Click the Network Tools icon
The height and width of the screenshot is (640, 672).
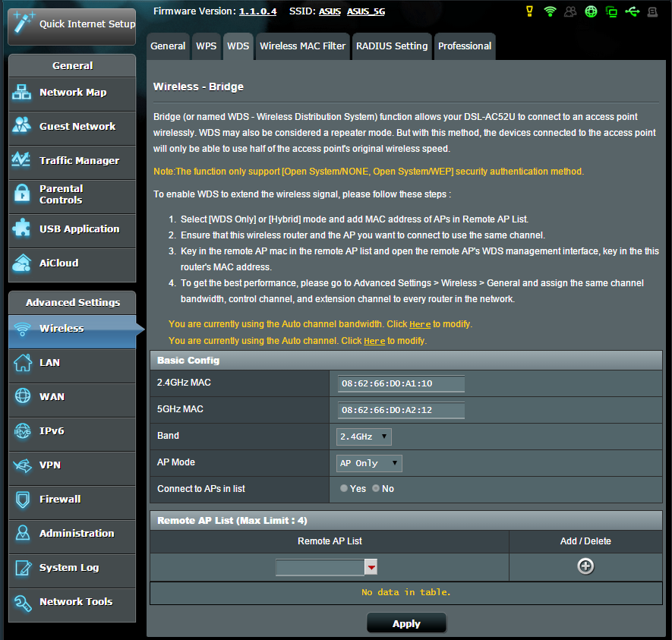[x=23, y=603]
